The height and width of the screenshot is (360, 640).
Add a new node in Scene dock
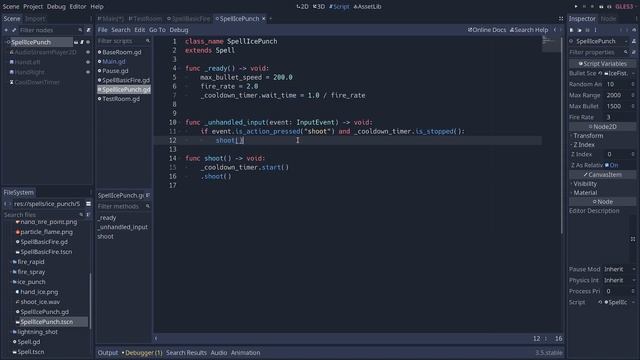[6, 30]
